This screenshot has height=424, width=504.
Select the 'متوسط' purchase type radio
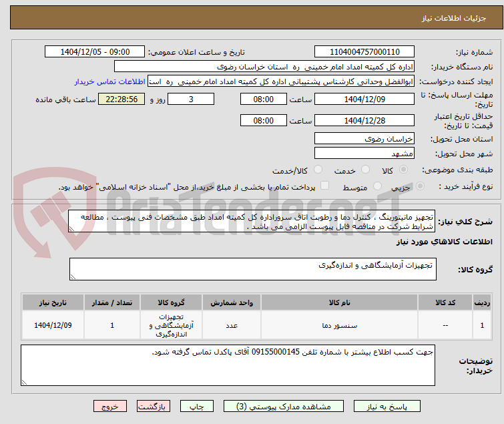pos(377,186)
